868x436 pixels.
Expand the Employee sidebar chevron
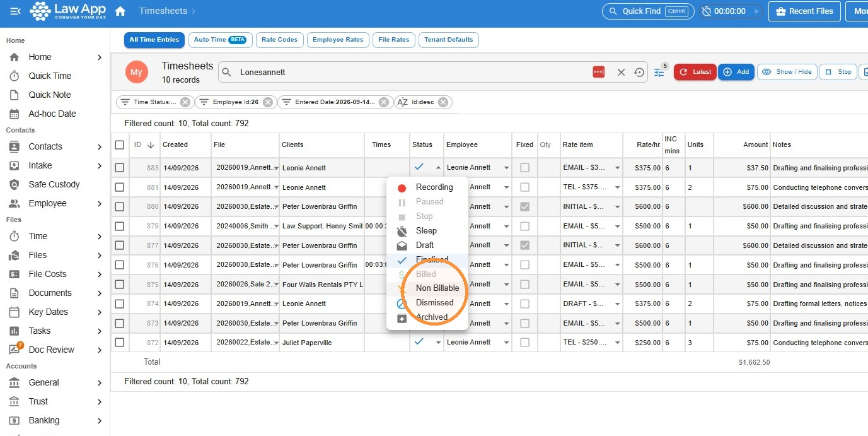click(100, 204)
